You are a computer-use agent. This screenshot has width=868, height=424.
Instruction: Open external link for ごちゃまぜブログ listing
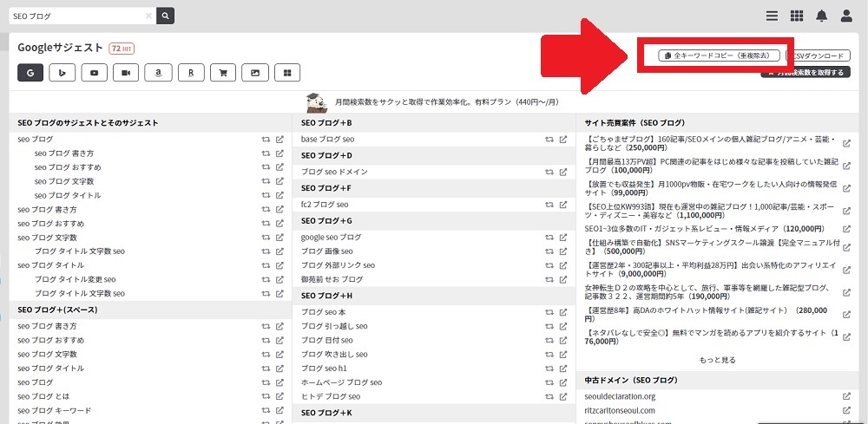click(x=846, y=144)
